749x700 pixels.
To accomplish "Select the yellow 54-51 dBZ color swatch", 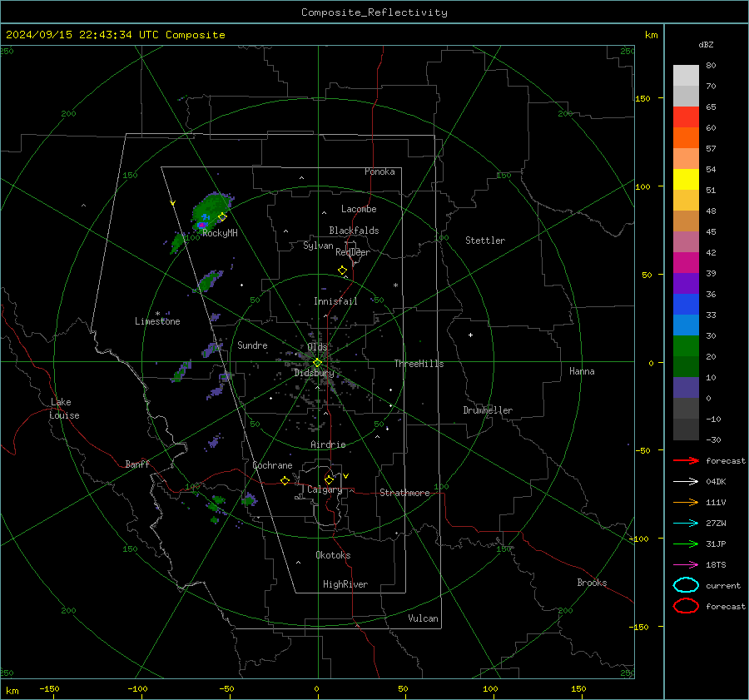I will [686, 180].
